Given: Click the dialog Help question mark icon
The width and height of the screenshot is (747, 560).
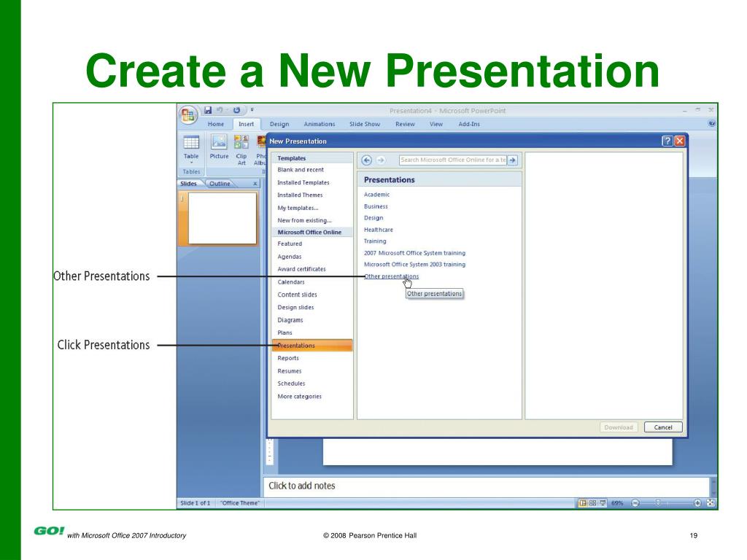Looking at the screenshot, I should tap(667, 141).
